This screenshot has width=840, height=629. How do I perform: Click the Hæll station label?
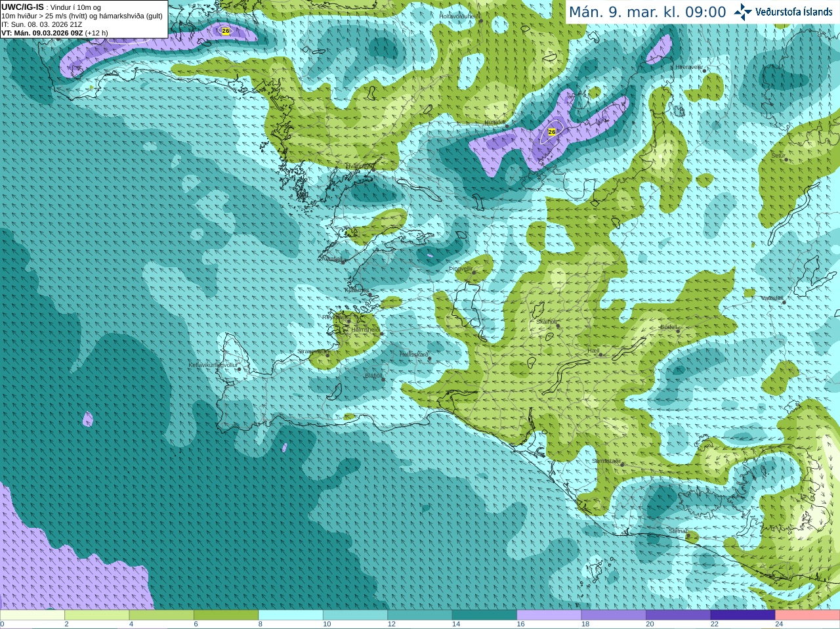pyautogui.click(x=593, y=351)
